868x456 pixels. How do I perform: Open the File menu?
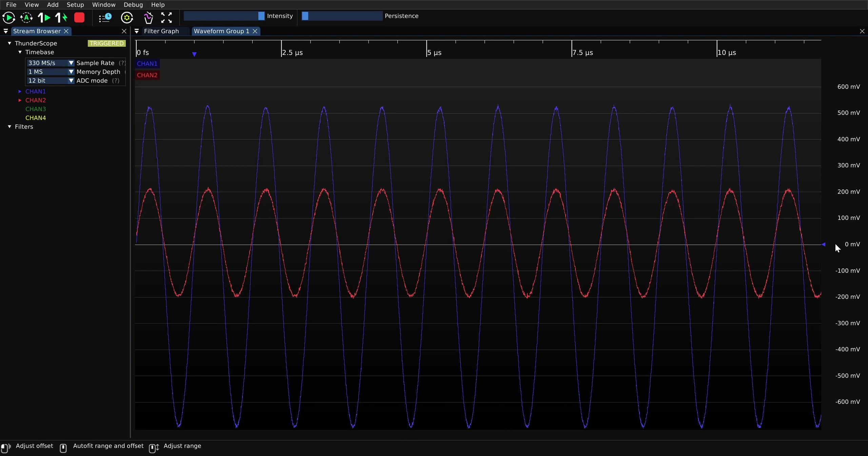(11, 5)
